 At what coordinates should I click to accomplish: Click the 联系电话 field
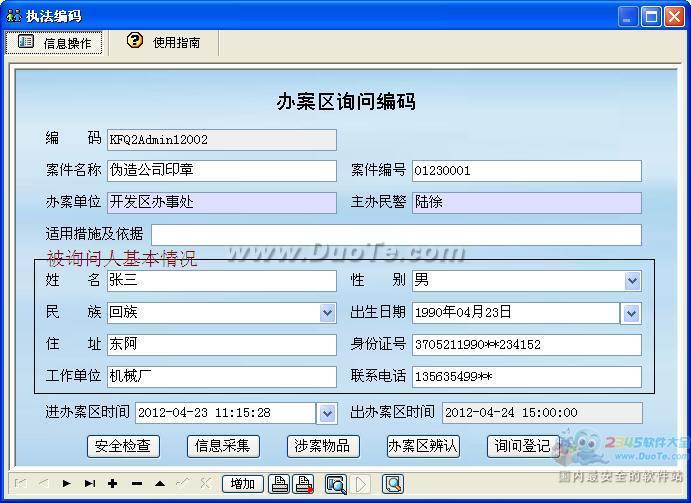527,377
